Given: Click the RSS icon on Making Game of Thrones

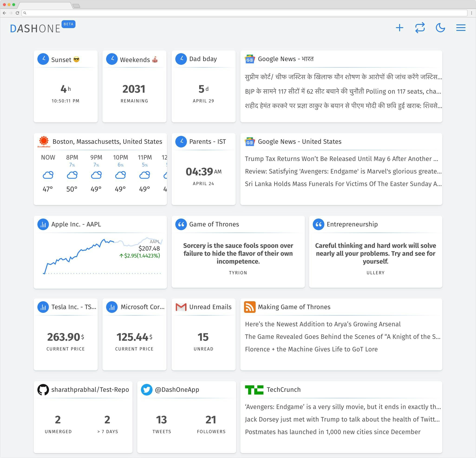Looking at the screenshot, I should pyautogui.click(x=250, y=307).
